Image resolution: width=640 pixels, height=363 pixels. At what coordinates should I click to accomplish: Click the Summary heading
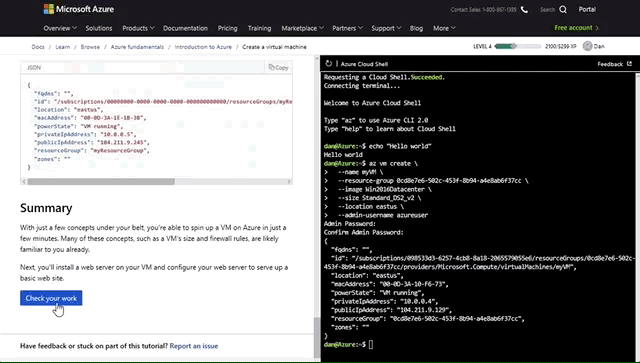(46, 208)
